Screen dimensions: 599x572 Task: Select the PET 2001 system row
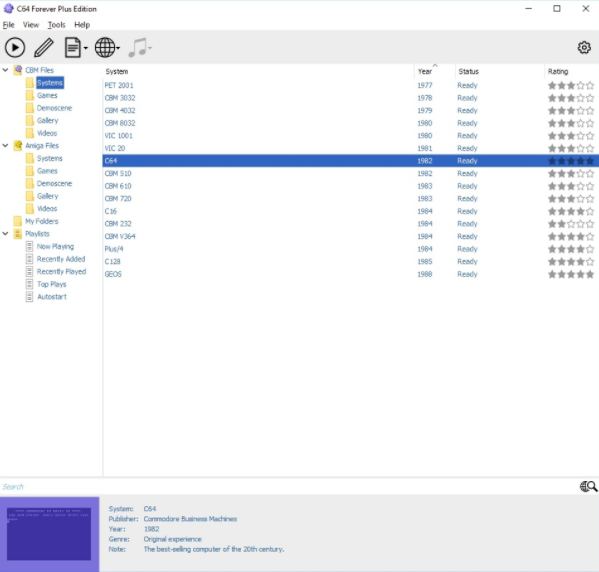[x=351, y=85]
